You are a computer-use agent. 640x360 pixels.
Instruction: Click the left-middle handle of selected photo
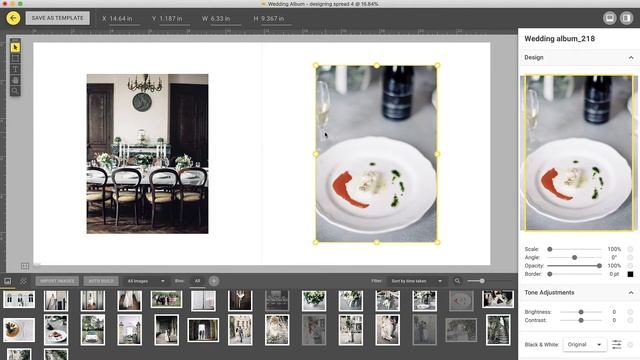click(316, 154)
